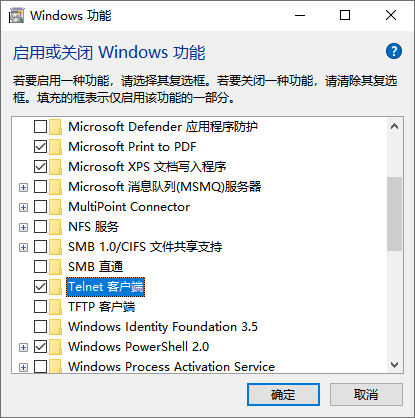
Task: Click the scrollbar down arrow in feature list
Action: pyautogui.click(x=395, y=365)
